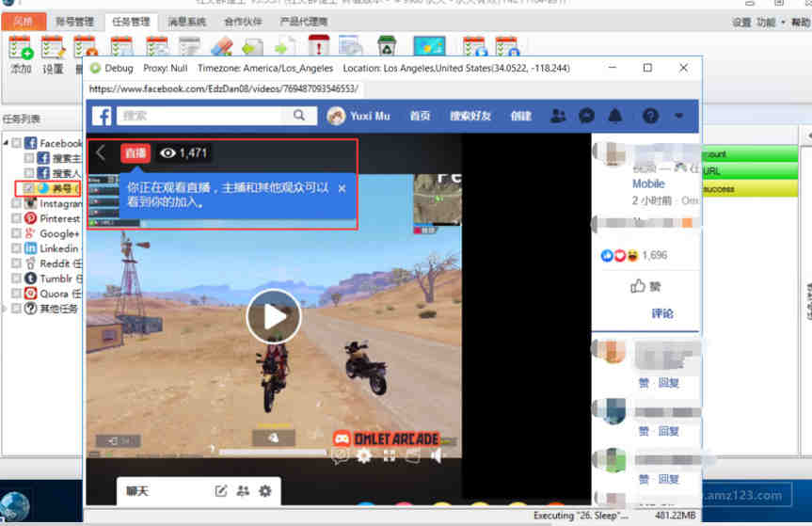Check the Google+ task checkbox

17,233
